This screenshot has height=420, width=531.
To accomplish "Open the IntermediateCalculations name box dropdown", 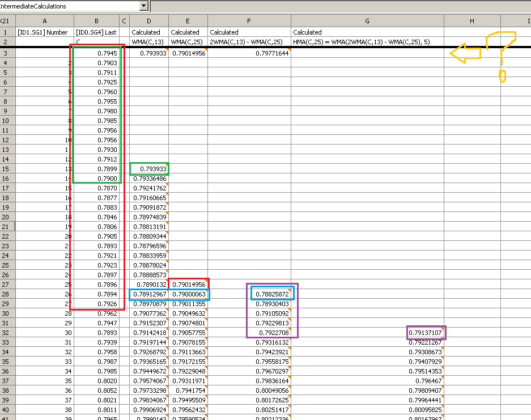I will [144, 6].
